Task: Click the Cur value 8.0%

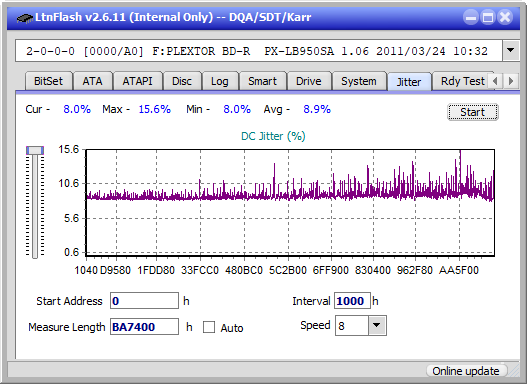Action: click(x=77, y=109)
